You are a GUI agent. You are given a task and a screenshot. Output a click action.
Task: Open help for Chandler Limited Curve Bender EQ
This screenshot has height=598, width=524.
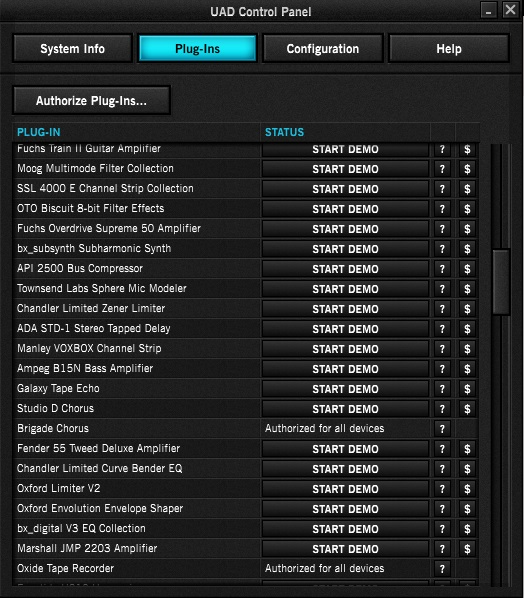[442, 469]
